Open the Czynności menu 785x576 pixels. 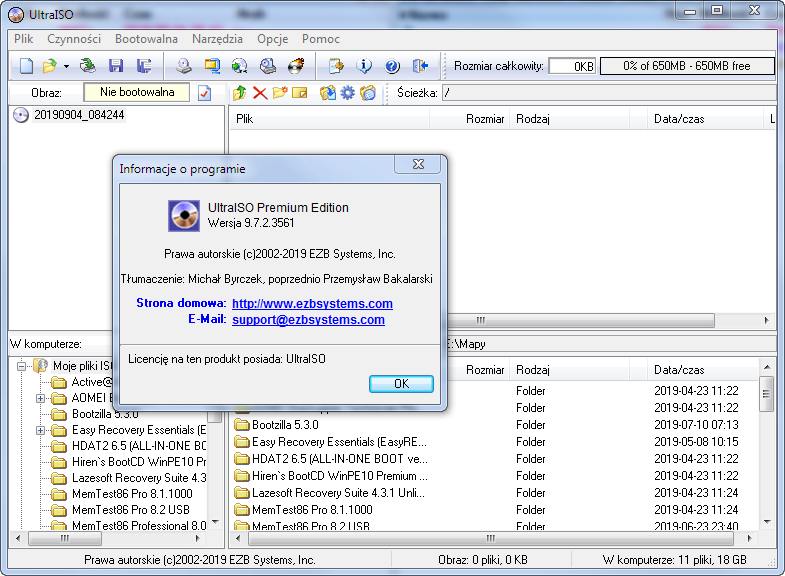click(x=74, y=39)
